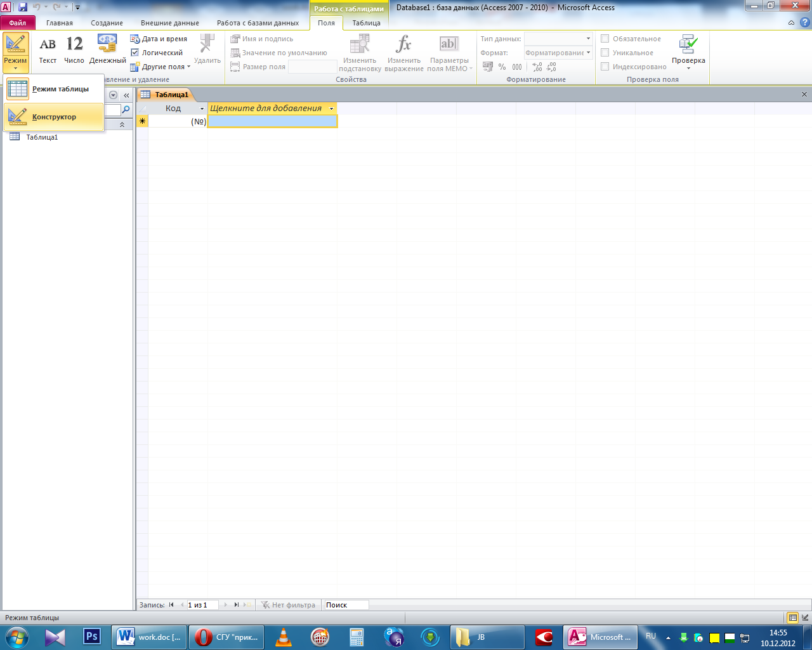The image size is (812, 650).
Task: Click the Режим view button icon
Action: click(15, 44)
